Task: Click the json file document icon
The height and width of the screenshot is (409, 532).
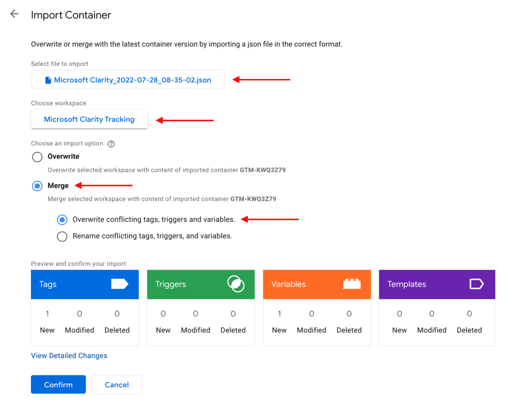Action: coord(48,80)
